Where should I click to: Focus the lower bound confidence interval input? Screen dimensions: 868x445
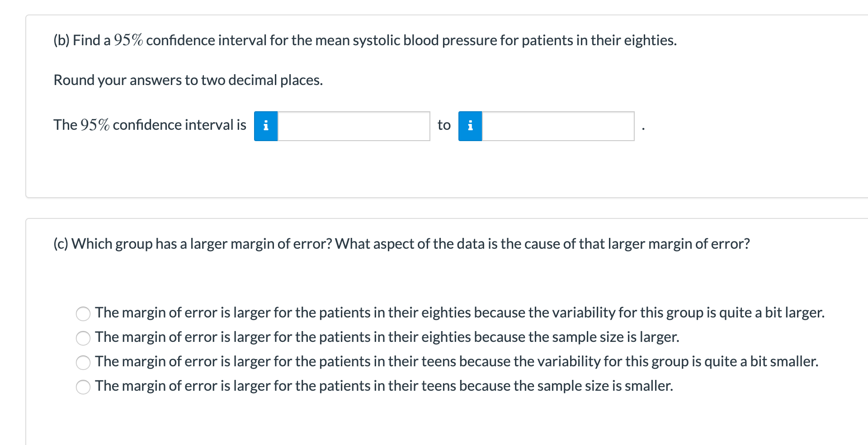tap(354, 126)
